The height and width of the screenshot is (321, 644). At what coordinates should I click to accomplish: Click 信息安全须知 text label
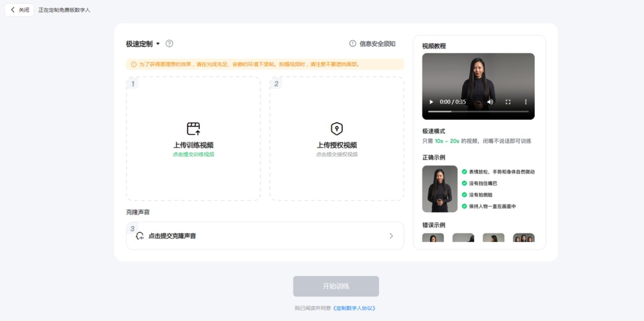pyautogui.click(x=377, y=44)
